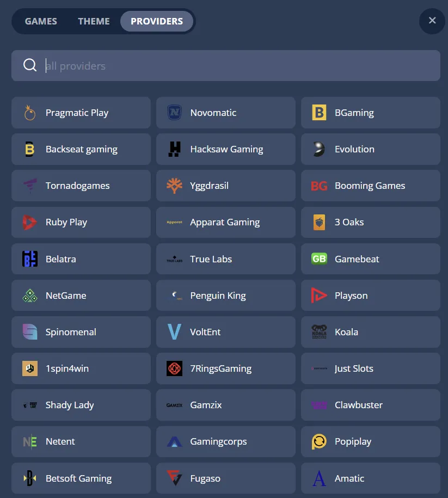
Task: Click the Evolution sphere icon
Action: pos(319,149)
